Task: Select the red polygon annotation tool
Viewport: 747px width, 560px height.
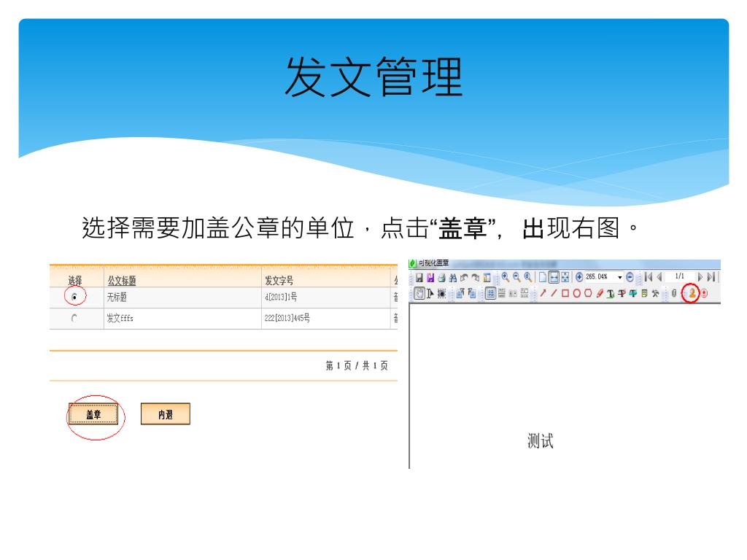Action: pos(588,293)
